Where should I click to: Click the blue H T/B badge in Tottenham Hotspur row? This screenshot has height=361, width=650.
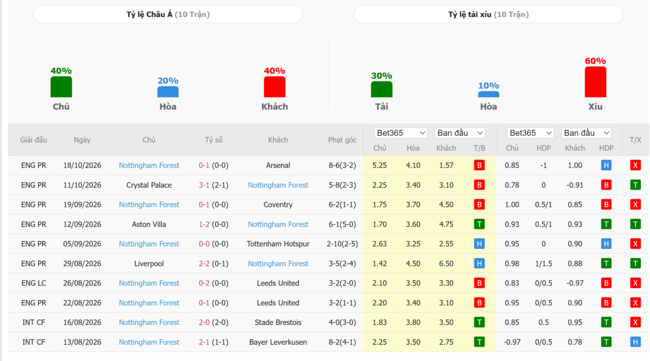click(x=479, y=244)
